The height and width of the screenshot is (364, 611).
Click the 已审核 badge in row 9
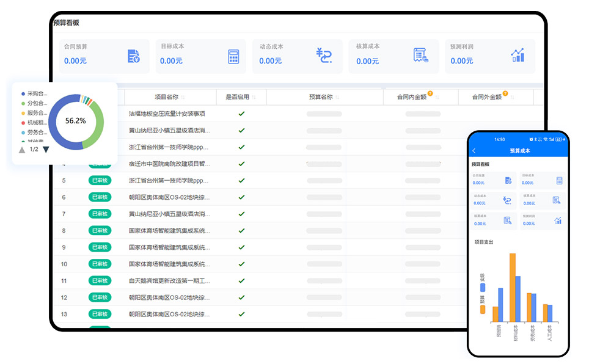(100, 247)
